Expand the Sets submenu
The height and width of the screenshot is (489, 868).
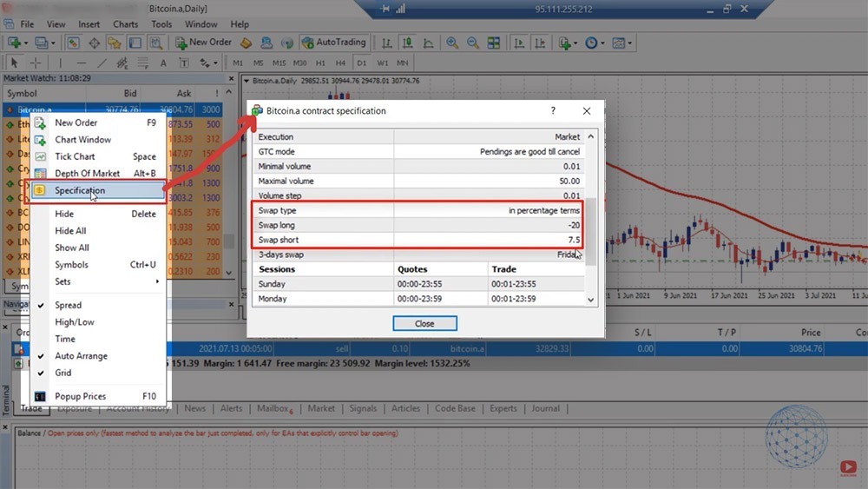pos(97,281)
